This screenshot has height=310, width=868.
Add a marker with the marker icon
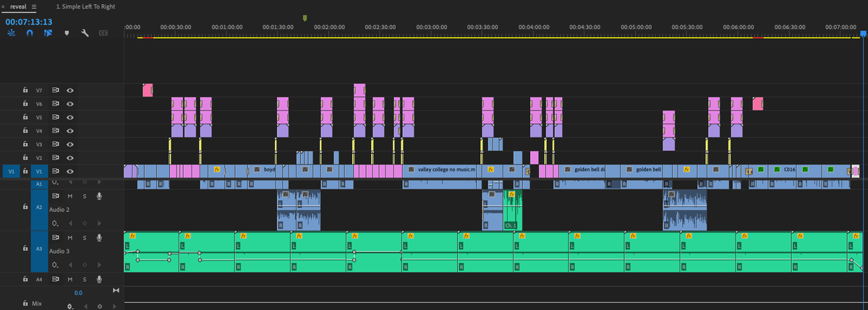tap(67, 33)
